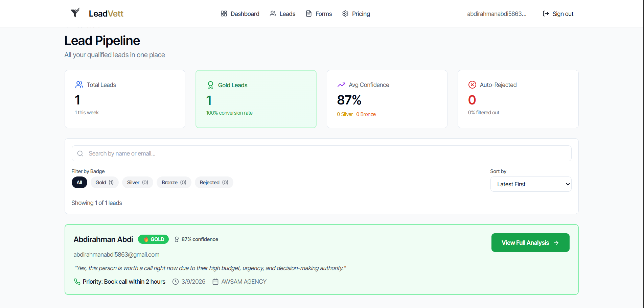The width and height of the screenshot is (644, 308).
Task: Click the phone icon next to Priority
Action: [77, 281]
